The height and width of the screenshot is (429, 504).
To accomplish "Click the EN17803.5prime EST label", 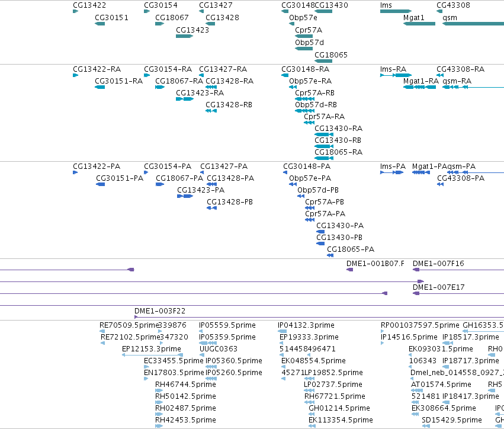I will (174, 373).
